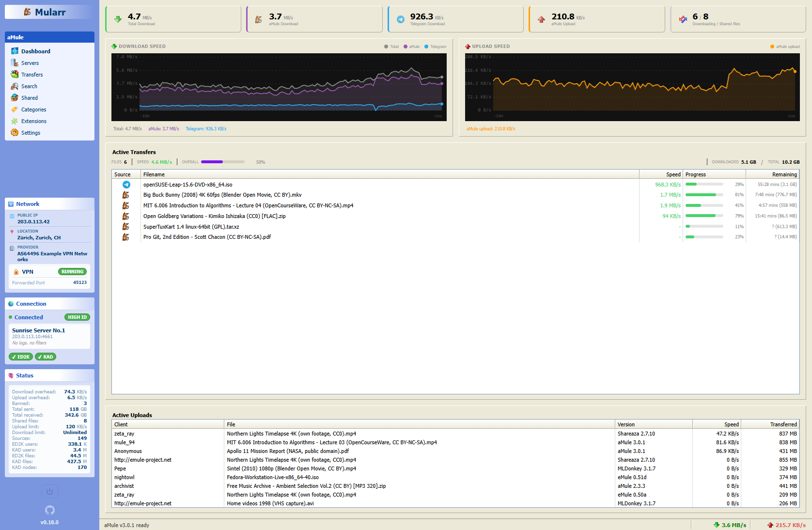
Task: Click Forwarded Port value 45123
Action: pyautogui.click(x=80, y=282)
